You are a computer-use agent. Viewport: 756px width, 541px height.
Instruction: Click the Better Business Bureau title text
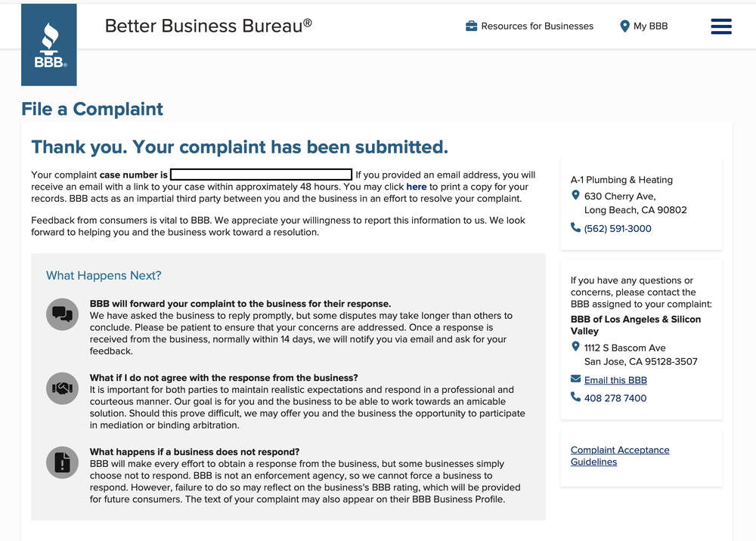[x=209, y=26]
